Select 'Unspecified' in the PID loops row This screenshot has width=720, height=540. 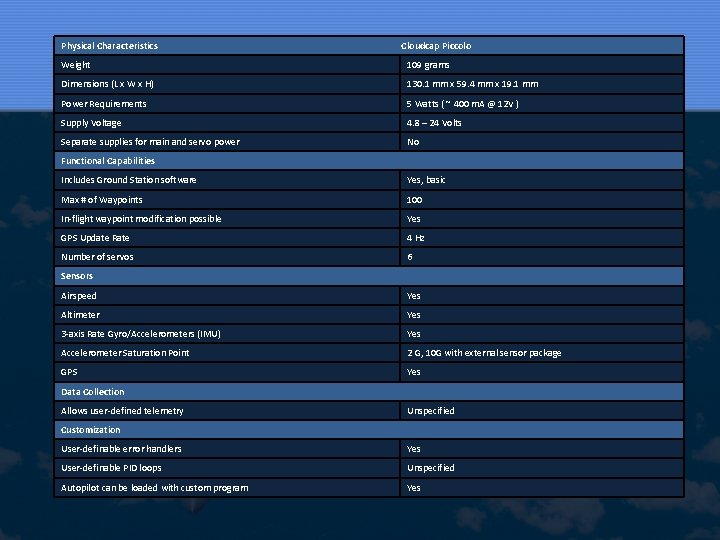coord(431,468)
